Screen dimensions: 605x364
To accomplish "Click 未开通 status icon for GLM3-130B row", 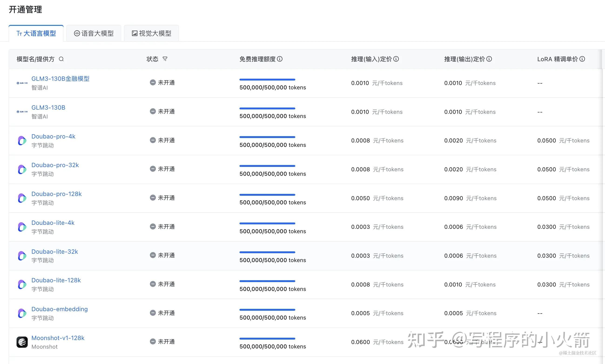I will [153, 111].
